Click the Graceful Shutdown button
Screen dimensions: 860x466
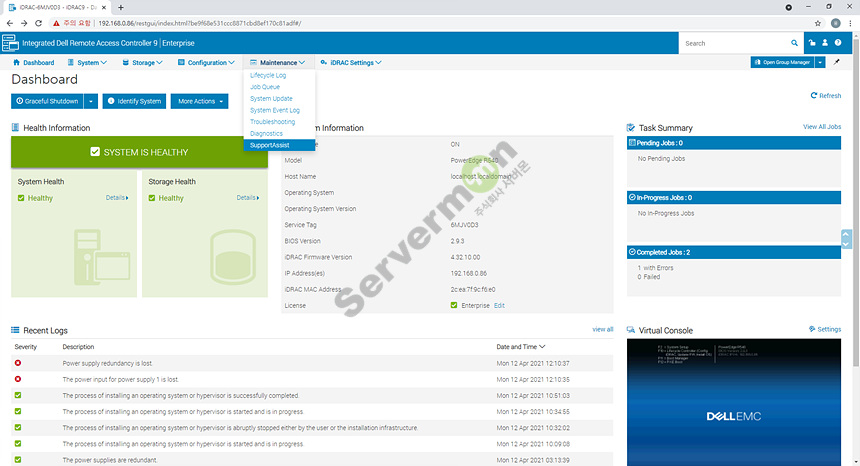48,101
